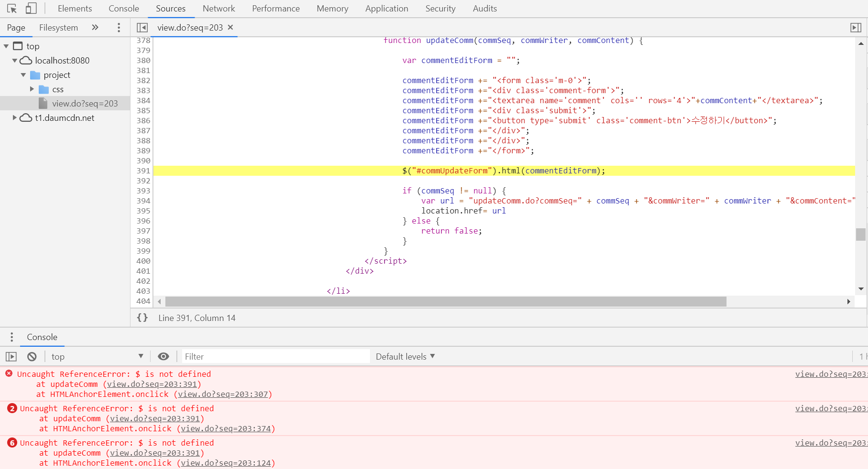Click the vertical scrollbar up arrow
This screenshot has width=868, height=469.
pyautogui.click(x=861, y=43)
